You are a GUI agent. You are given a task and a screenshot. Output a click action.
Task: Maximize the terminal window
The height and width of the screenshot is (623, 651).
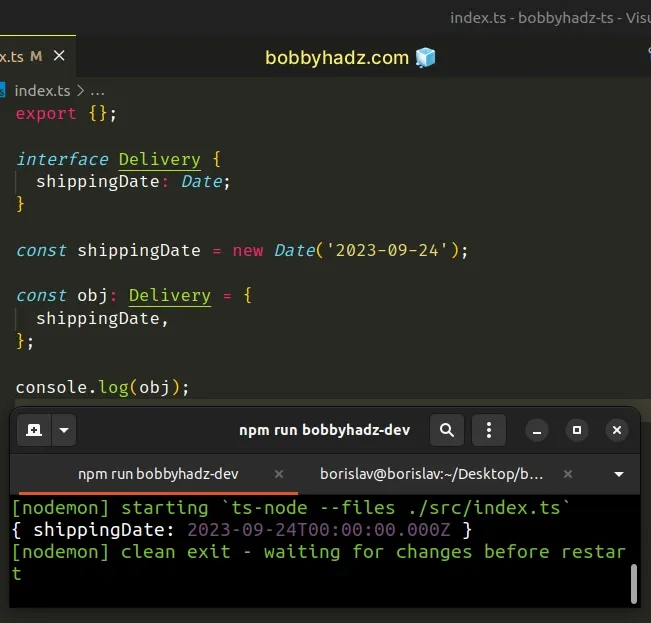point(577,430)
